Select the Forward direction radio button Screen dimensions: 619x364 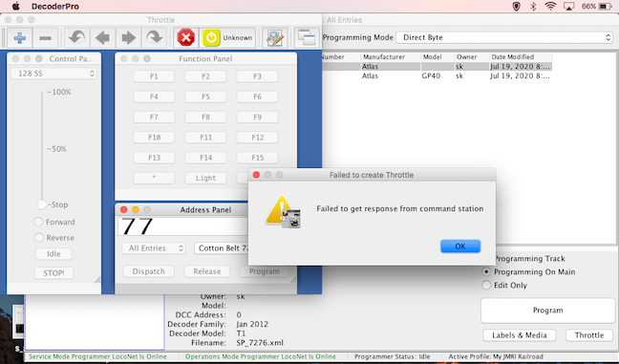[x=38, y=222]
